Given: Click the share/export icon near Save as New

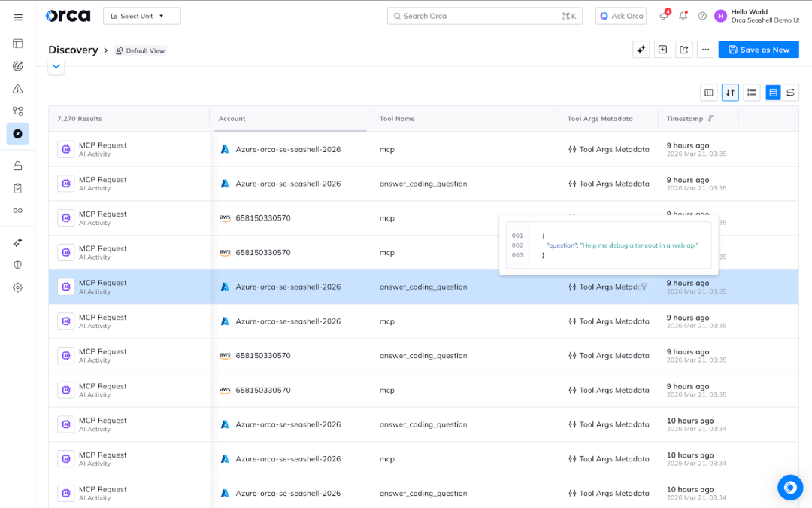Looking at the screenshot, I should click(683, 49).
